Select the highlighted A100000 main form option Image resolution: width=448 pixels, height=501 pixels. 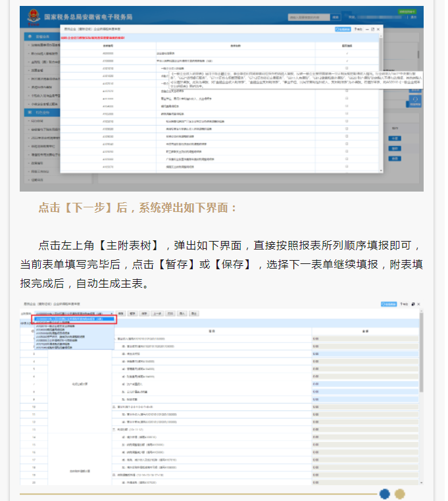click(74, 319)
